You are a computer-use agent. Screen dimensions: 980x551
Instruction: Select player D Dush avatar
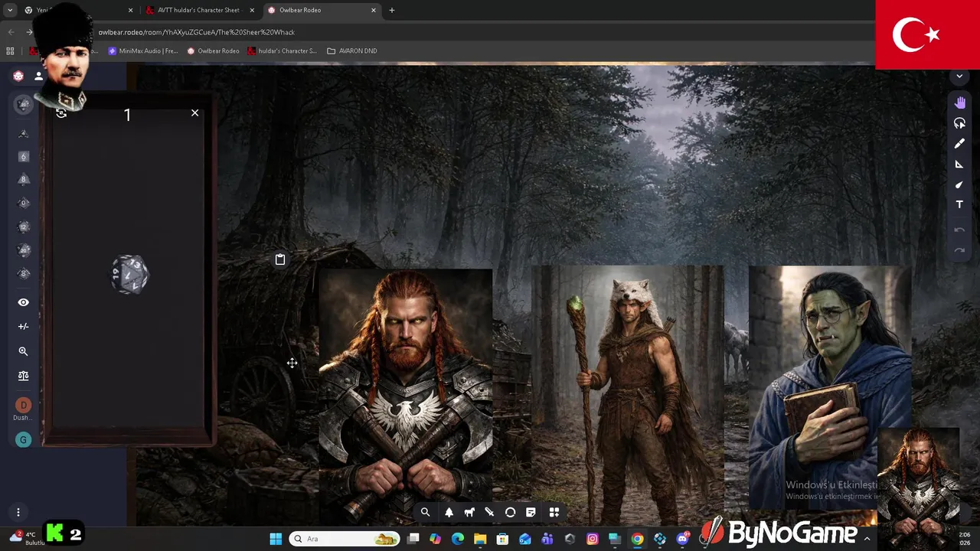pos(23,405)
